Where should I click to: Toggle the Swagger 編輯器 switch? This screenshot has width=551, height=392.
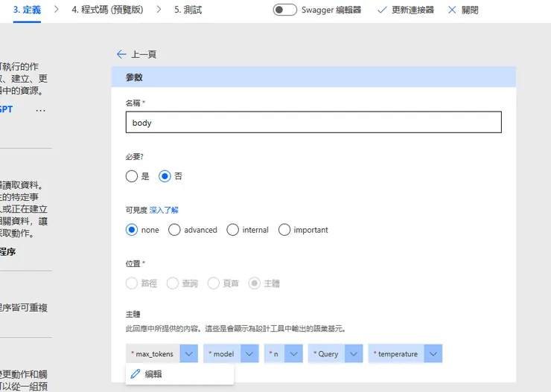(284, 10)
